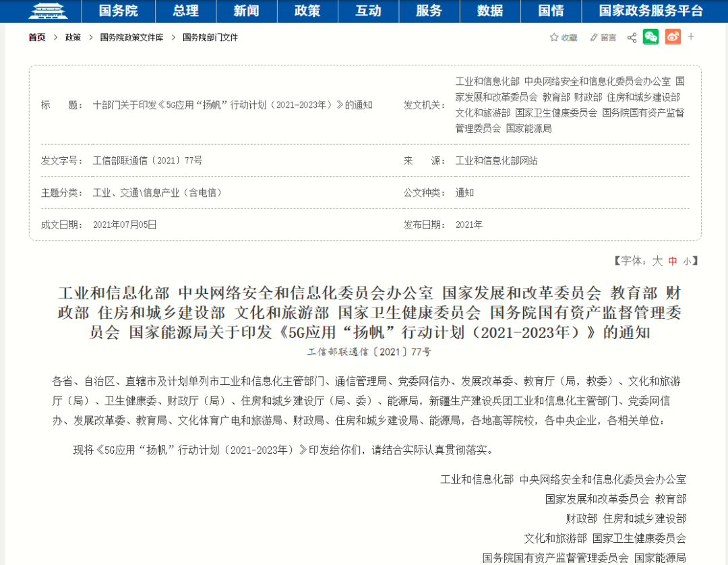This screenshot has width=728, height=565.
Task: Set font size to 中
Action: pyautogui.click(x=672, y=261)
